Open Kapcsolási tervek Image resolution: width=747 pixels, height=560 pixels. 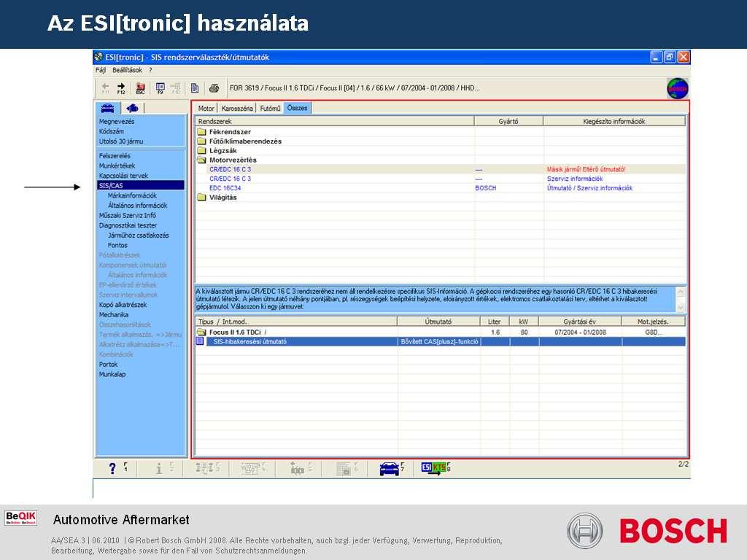[x=123, y=176]
